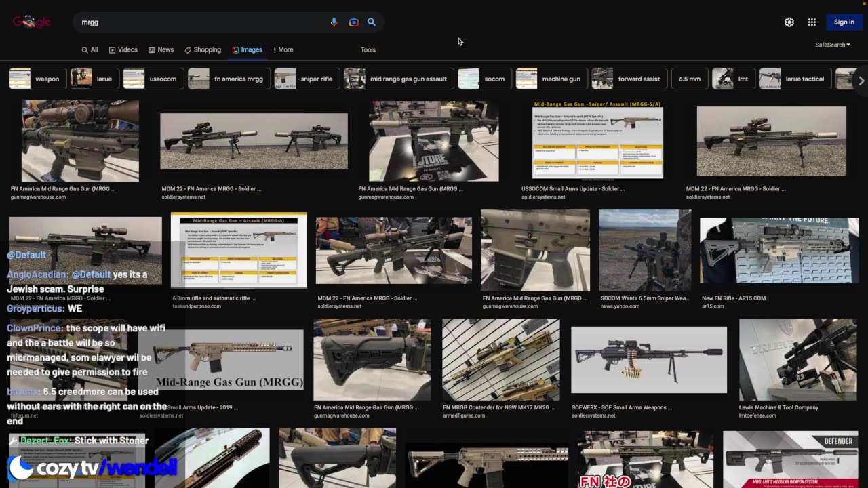
Task: Select the sniper rifle chip
Action: 307,79
